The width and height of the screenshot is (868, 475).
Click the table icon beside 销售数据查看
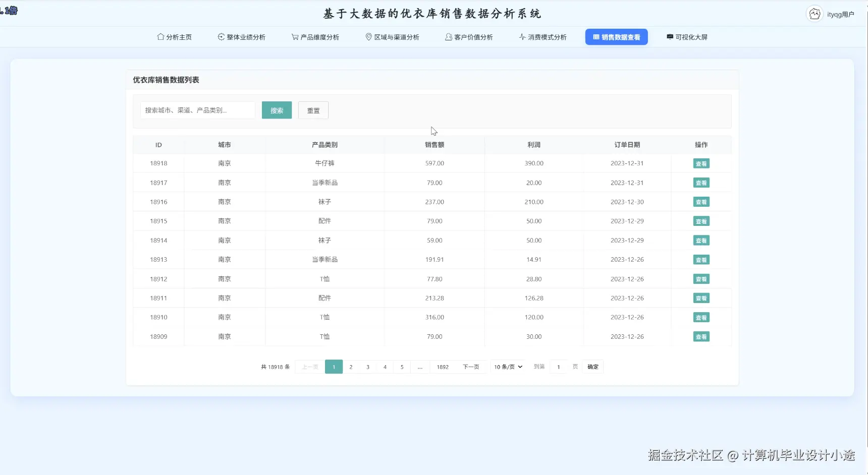pos(596,37)
